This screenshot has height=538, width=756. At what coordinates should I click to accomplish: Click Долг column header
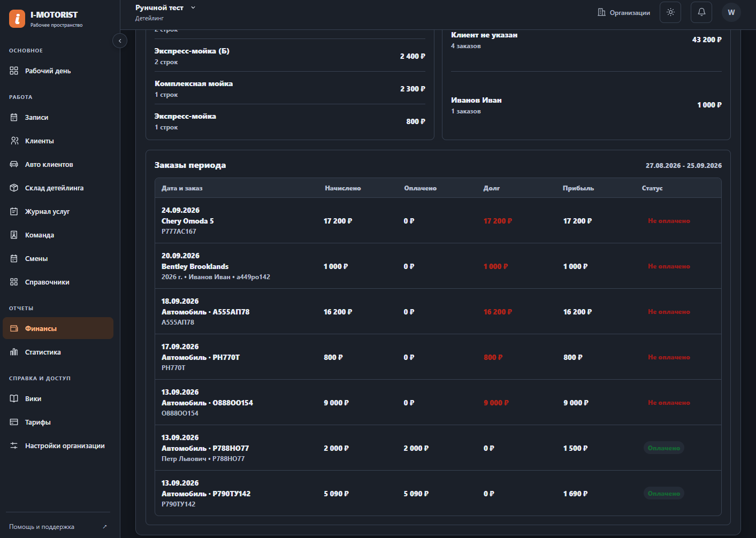click(492, 188)
